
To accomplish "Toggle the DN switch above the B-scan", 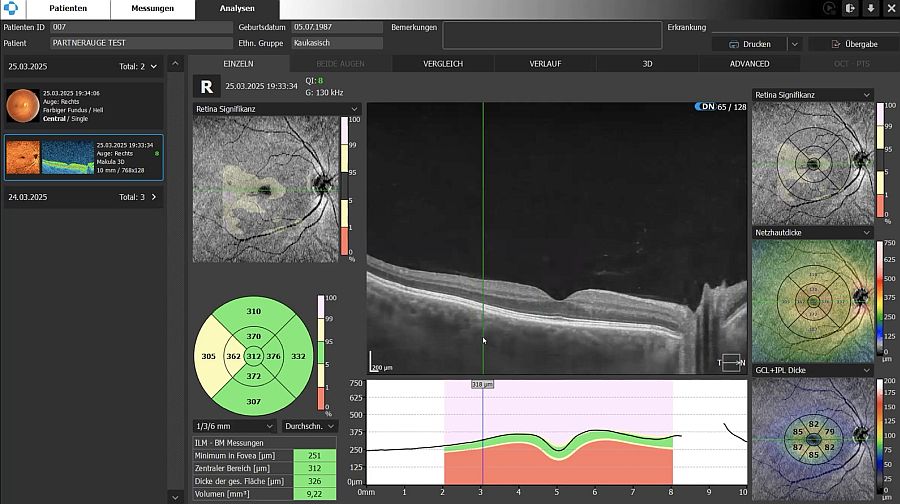I will point(705,106).
